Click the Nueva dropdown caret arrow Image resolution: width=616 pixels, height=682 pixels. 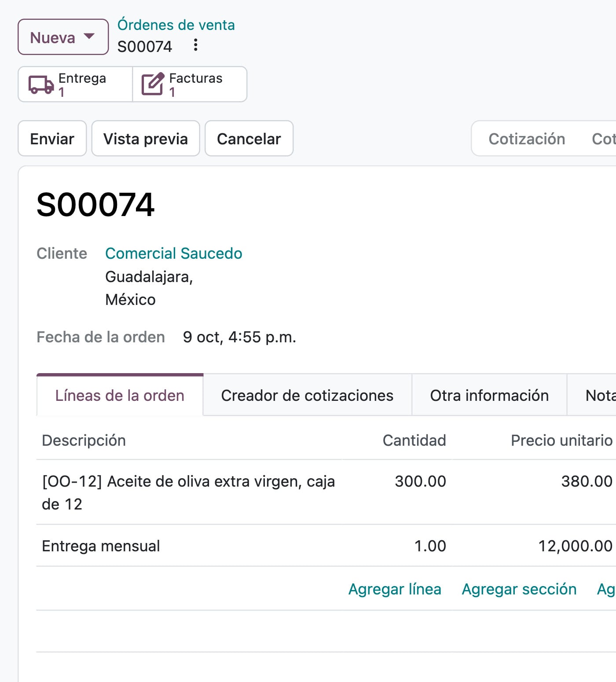click(89, 36)
